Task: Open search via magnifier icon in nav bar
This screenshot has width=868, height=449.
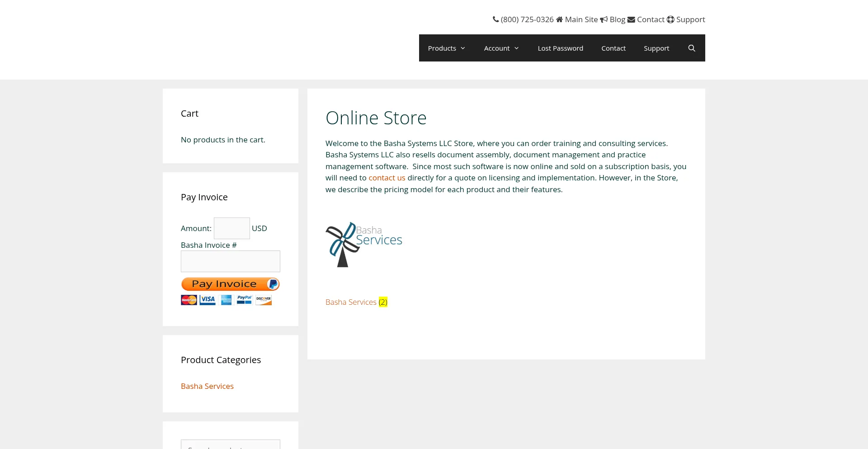Action: click(691, 48)
